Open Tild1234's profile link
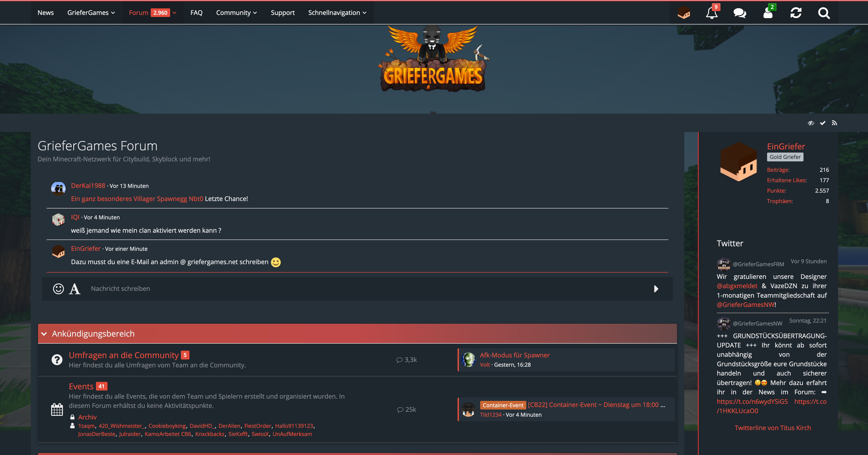Image resolution: width=868 pixels, height=455 pixels. pyautogui.click(x=491, y=415)
